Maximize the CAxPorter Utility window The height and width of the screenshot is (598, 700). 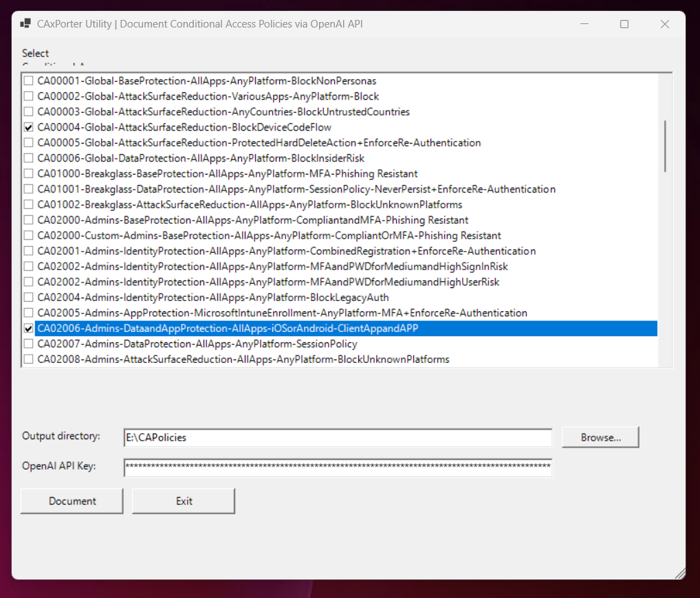click(624, 24)
